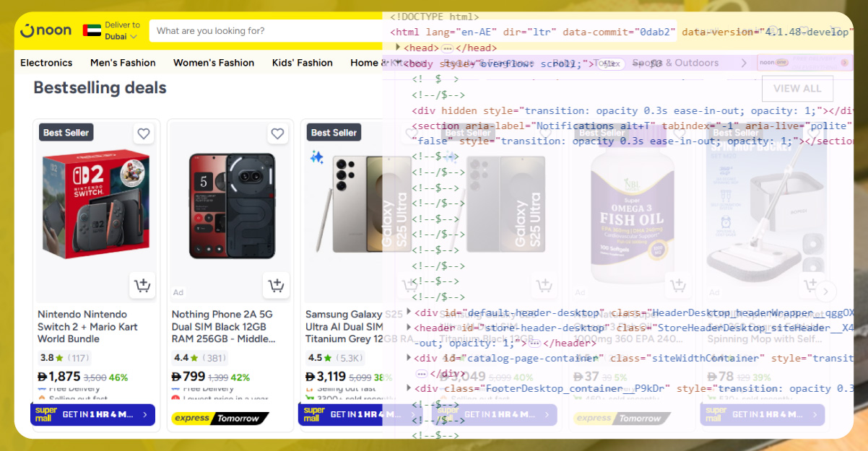Select the Women's Fashion category
Viewport: 868px width, 451px height.
(214, 63)
